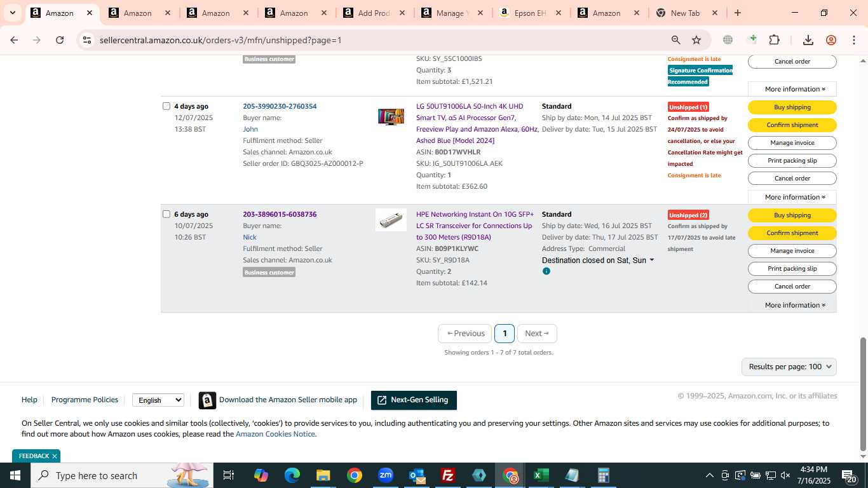868x488 pixels.
Task: Cancel order for the LG TV order
Action: [792, 178]
